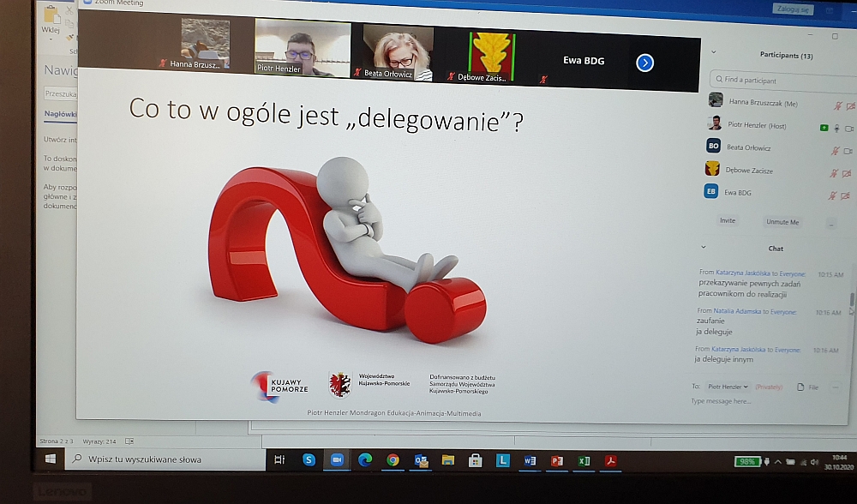
Task: Open the Windows Start menu
Action: [51, 459]
